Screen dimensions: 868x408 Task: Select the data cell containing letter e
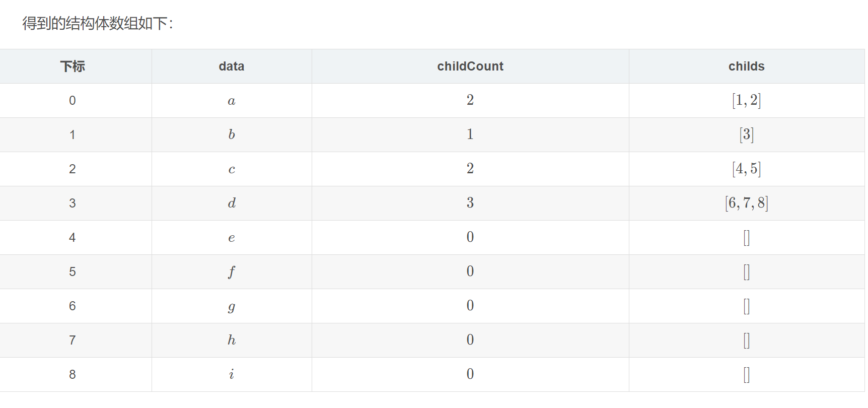(232, 238)
